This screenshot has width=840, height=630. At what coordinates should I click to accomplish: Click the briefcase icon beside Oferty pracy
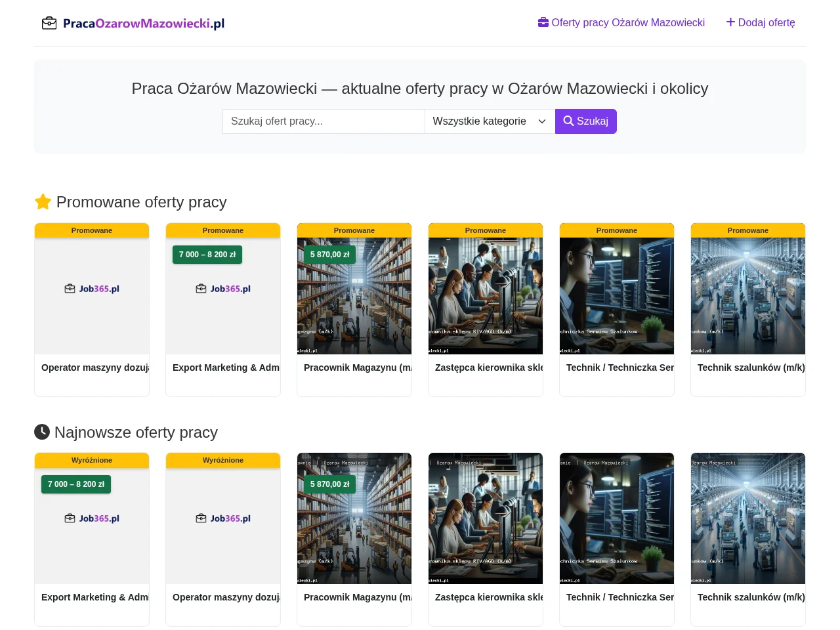pyautogui.click(x=543, y=22)
